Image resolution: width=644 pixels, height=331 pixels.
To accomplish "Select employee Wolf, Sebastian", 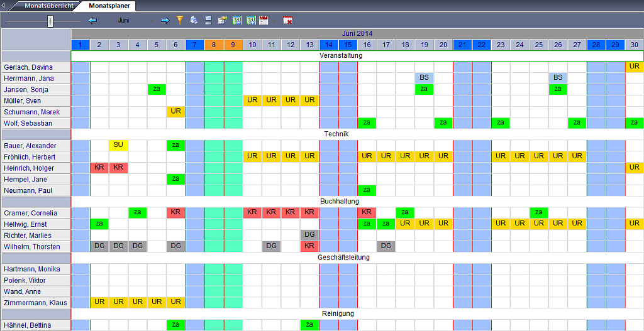I will click(x=36, y=123).
